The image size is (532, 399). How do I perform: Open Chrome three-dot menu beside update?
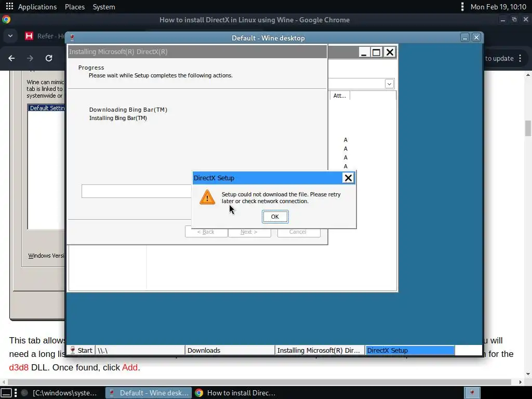(520, 58)
